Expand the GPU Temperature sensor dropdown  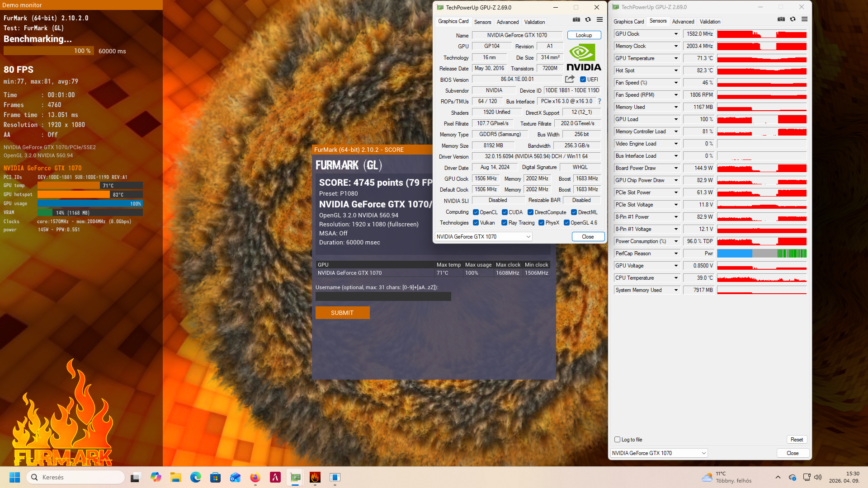(x=676, y=58)
